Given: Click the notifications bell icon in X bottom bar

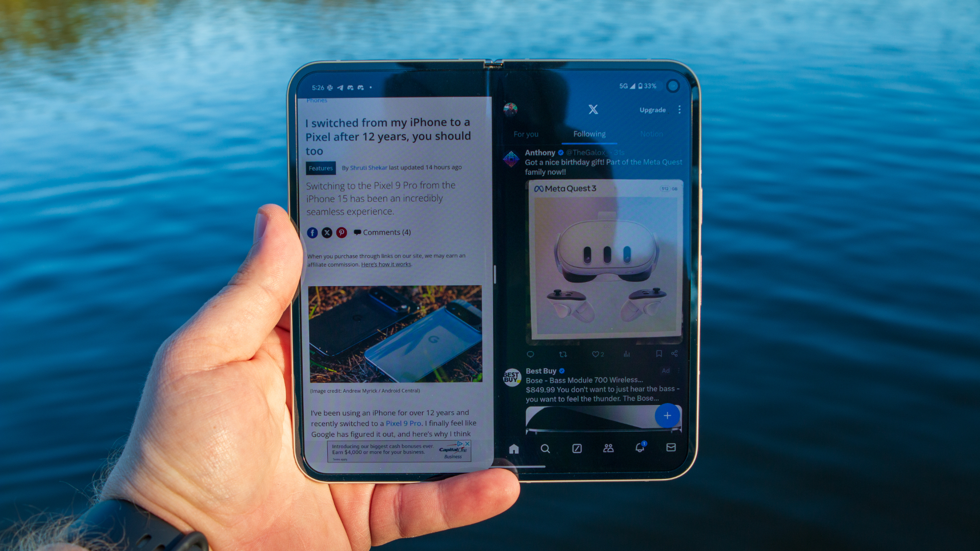Looking at the screenshot, I should 639,447.
